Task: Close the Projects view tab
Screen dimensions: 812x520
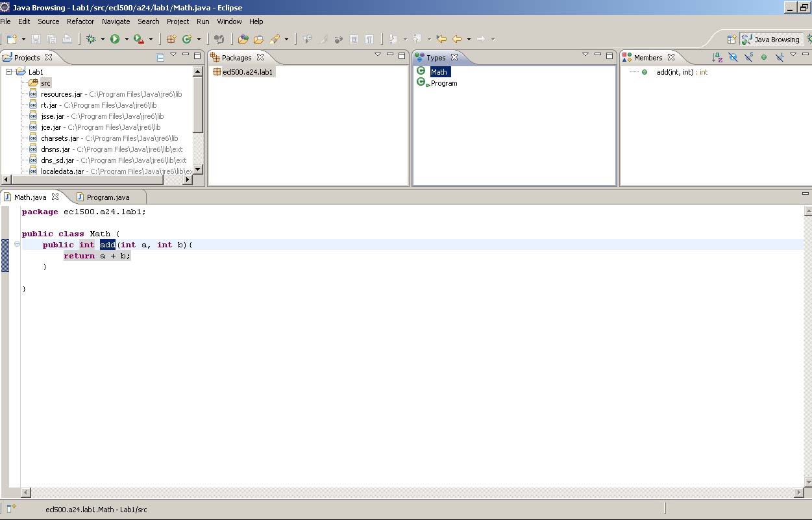Action: point(49,57)
